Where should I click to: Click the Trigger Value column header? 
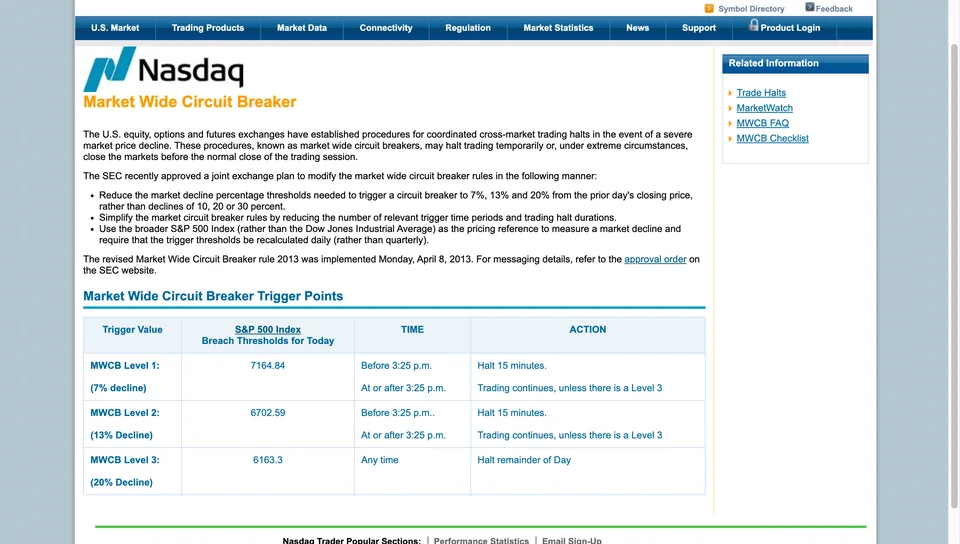(132, 330)
